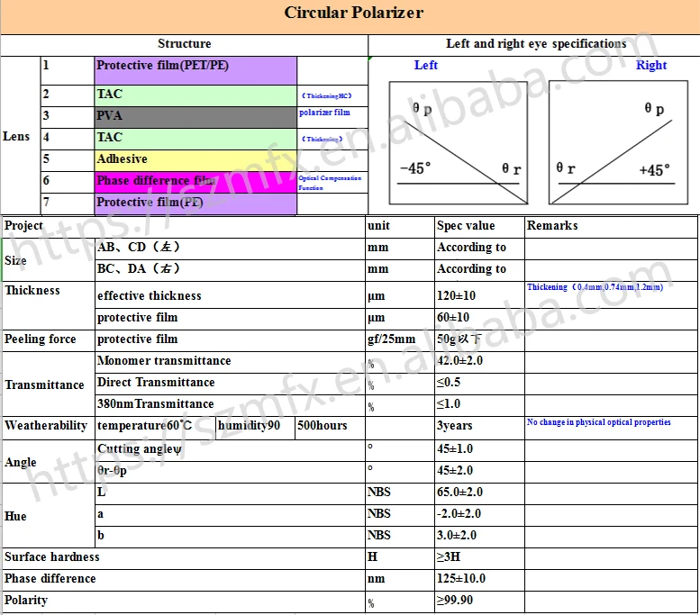Select the magenta Phase difference film cell
The image size is (700, 615).
tap(195, 181)
